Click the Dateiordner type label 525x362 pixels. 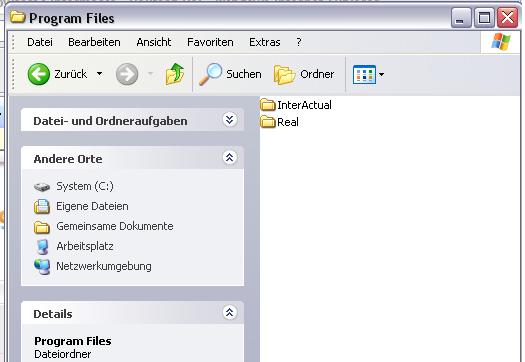click(x=63, y=354)
